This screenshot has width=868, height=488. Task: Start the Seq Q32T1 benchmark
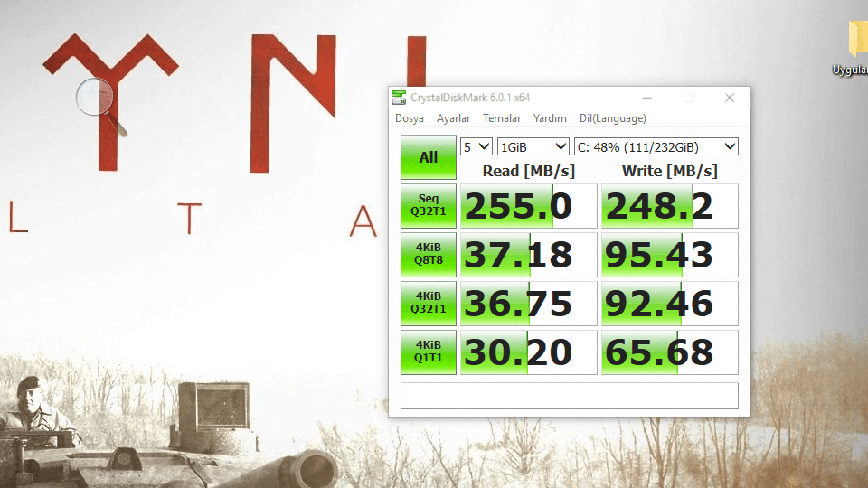(428, 206)
